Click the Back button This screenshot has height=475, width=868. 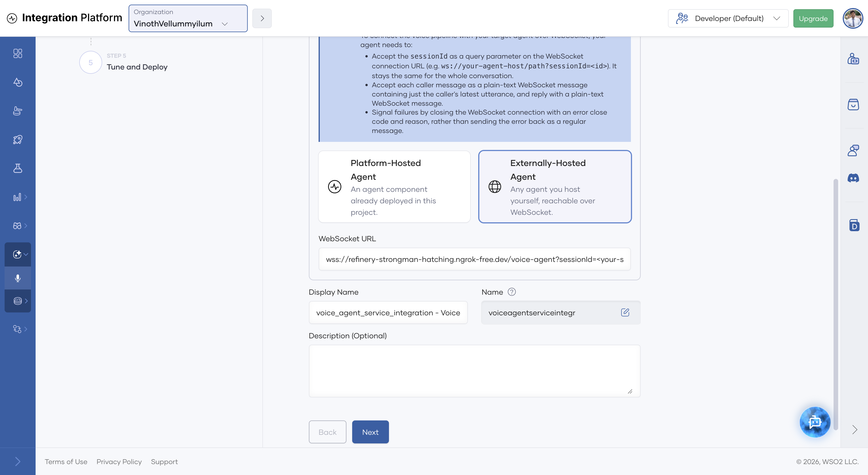coord(328,432)
